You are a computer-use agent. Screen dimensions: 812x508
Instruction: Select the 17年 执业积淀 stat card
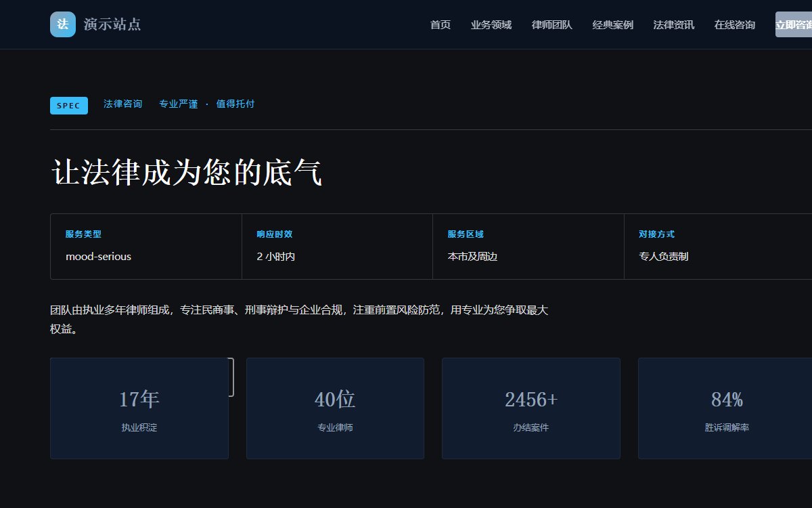point(139,408)
